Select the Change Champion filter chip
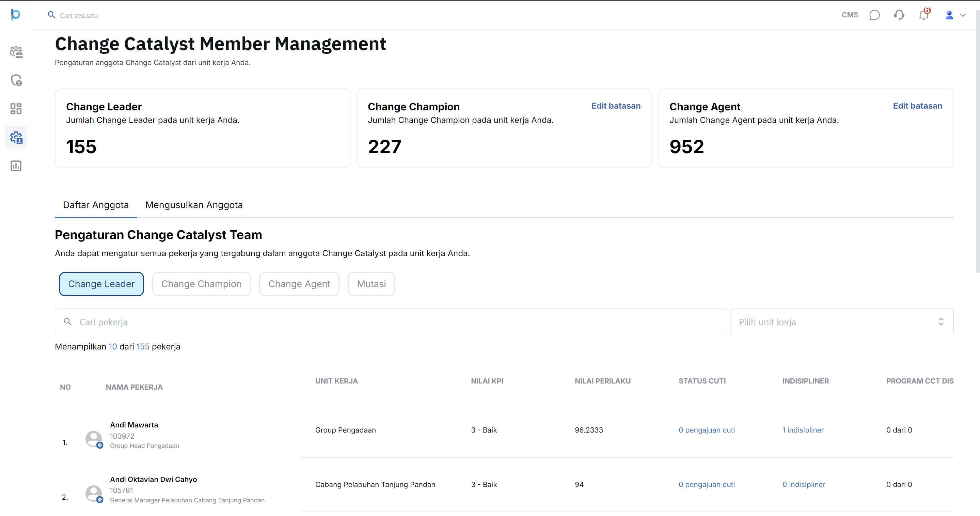The width and height of the screenshot is (980, 516). 201,284
